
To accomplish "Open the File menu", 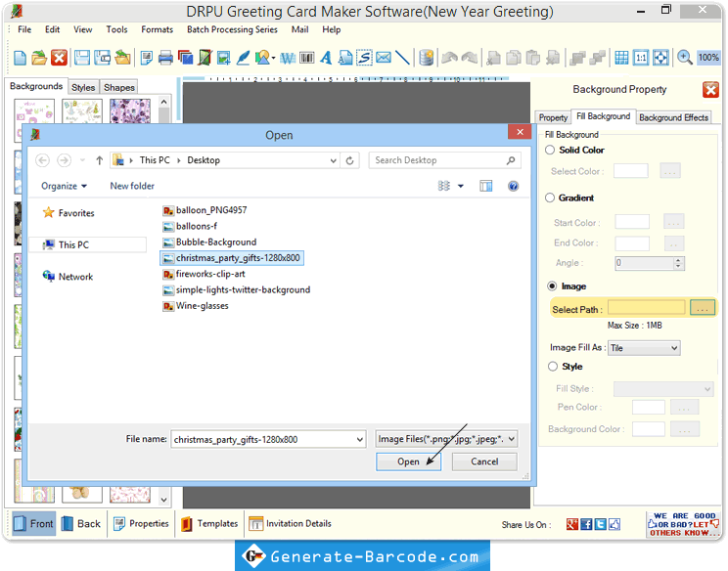I will pyautogui.click(x=24, y=29).
